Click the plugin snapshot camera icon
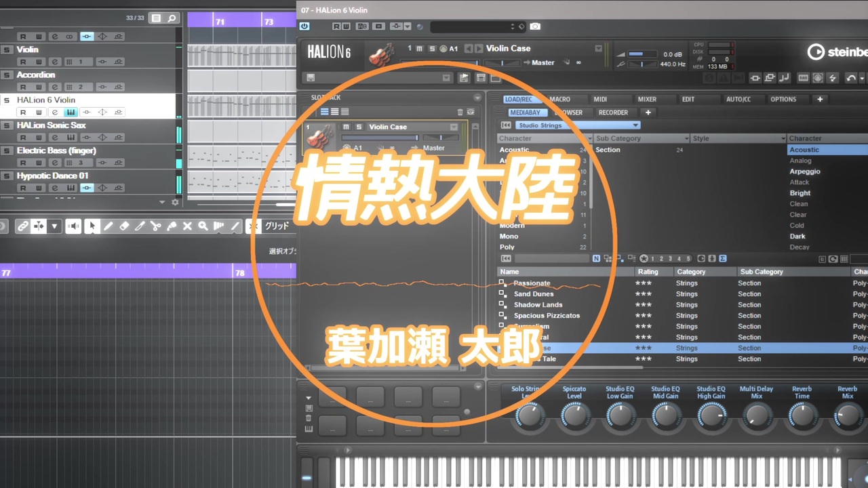868x488 pixels. 535,26
